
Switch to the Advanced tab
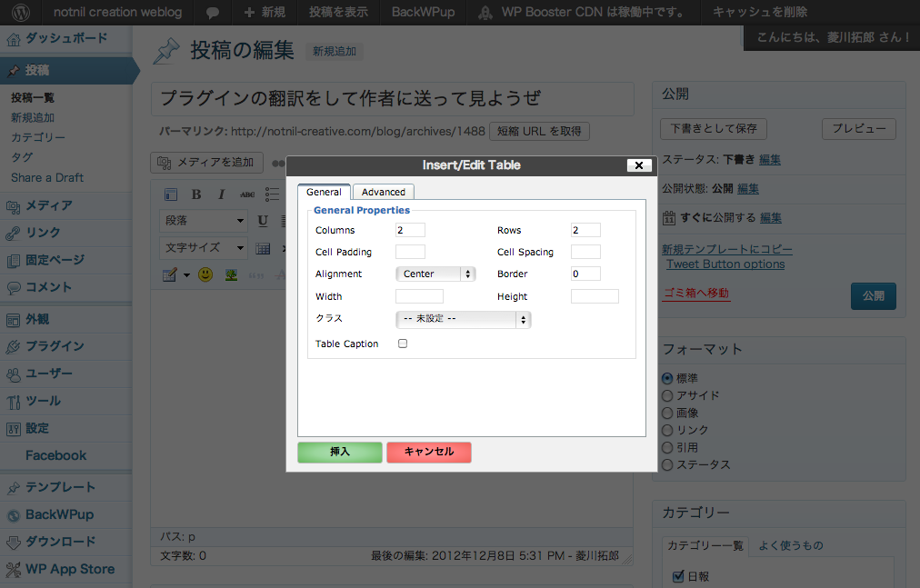pos(384,192)
